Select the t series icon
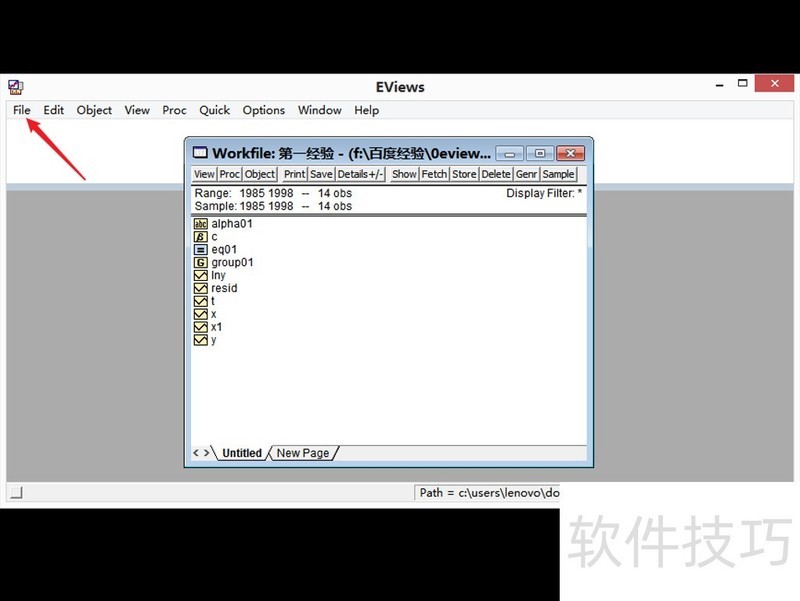Image resolution: width=800 pixels, height=601 pixels. 201,301
